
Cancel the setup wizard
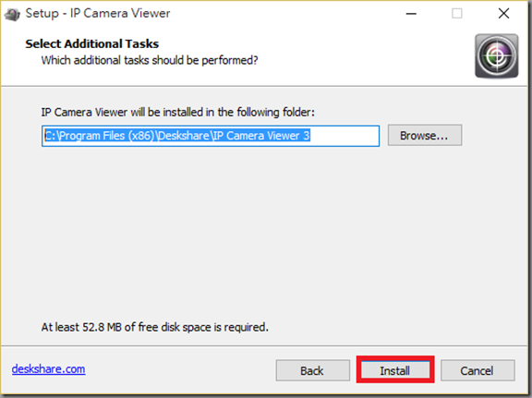pyautogui.click(x=478, y=370)
